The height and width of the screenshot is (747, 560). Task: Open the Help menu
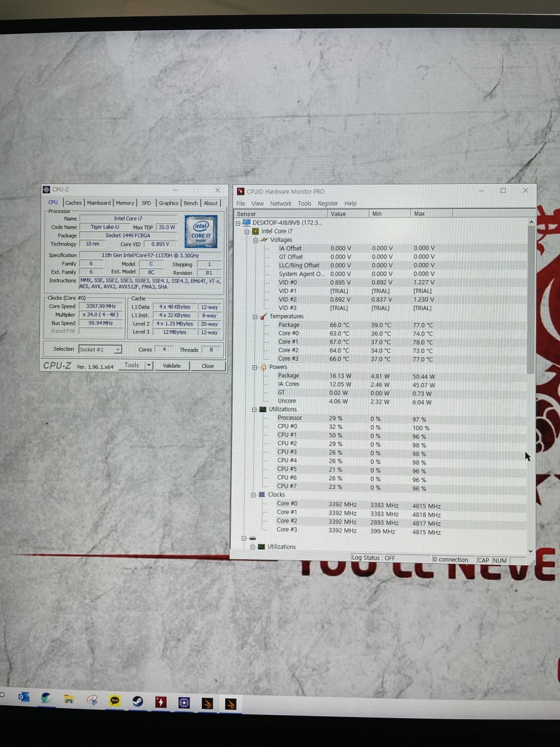point(350,204)
